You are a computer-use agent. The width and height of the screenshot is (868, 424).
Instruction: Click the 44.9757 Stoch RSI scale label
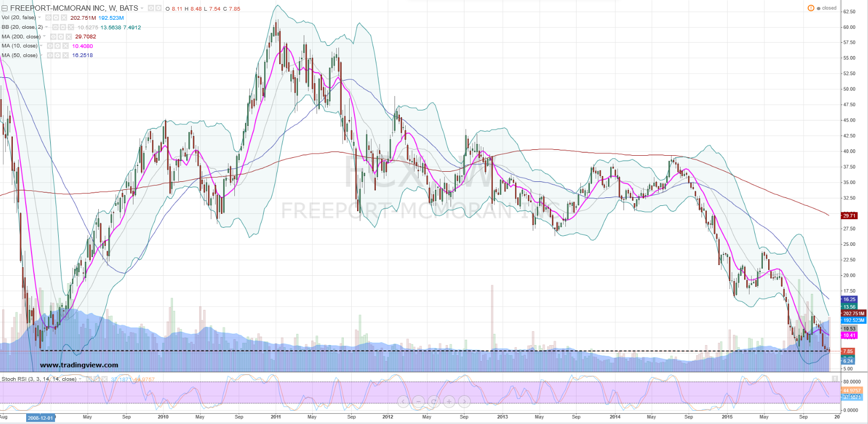click(851, 390)
